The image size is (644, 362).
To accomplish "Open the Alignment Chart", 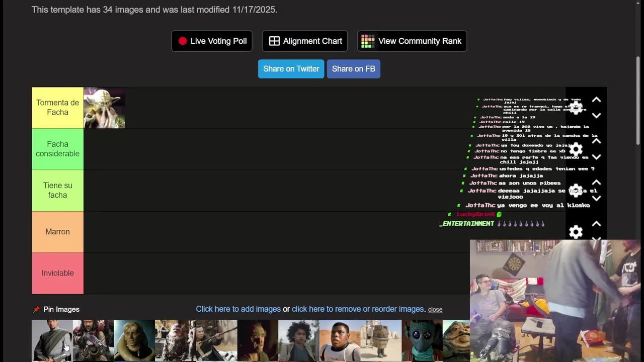I will click(x=305, y=41).
